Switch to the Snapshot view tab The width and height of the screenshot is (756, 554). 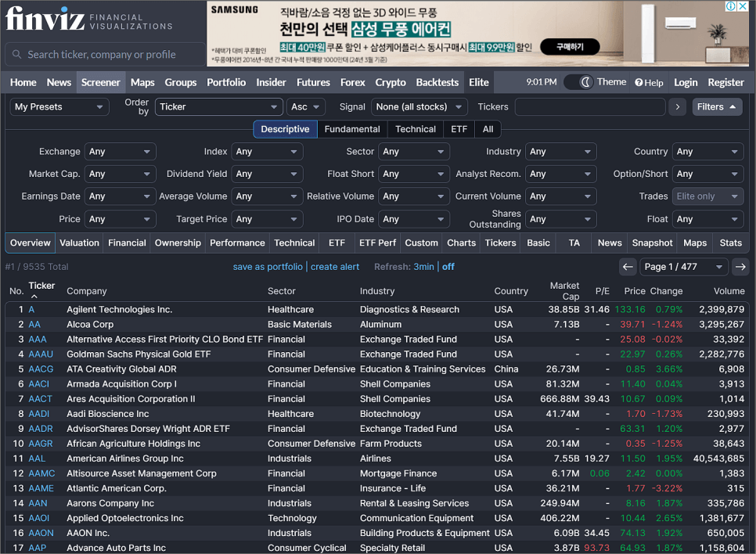[x=653, y=243]
